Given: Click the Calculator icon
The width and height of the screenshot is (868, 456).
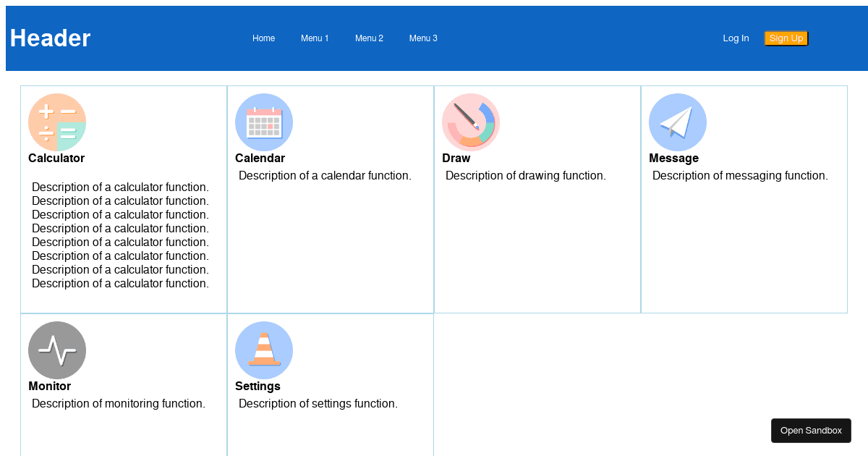Looking at the screenshot, I should coord(57,122).
